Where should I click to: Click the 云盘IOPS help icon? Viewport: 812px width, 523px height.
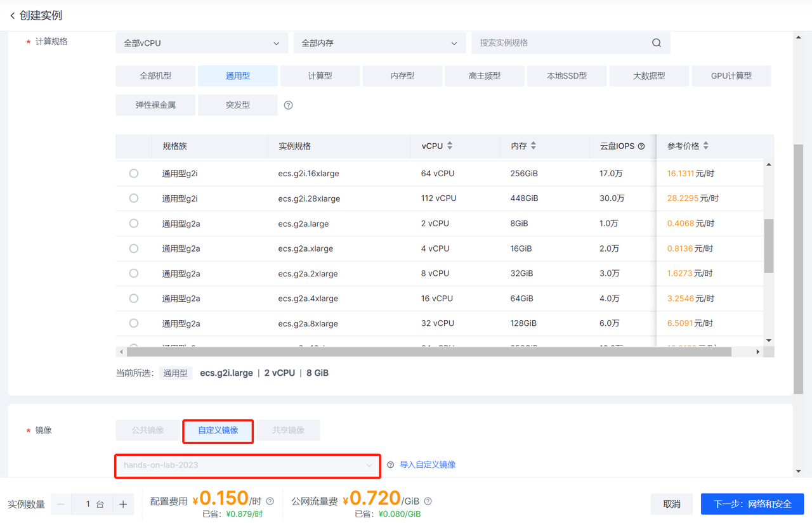641,146
